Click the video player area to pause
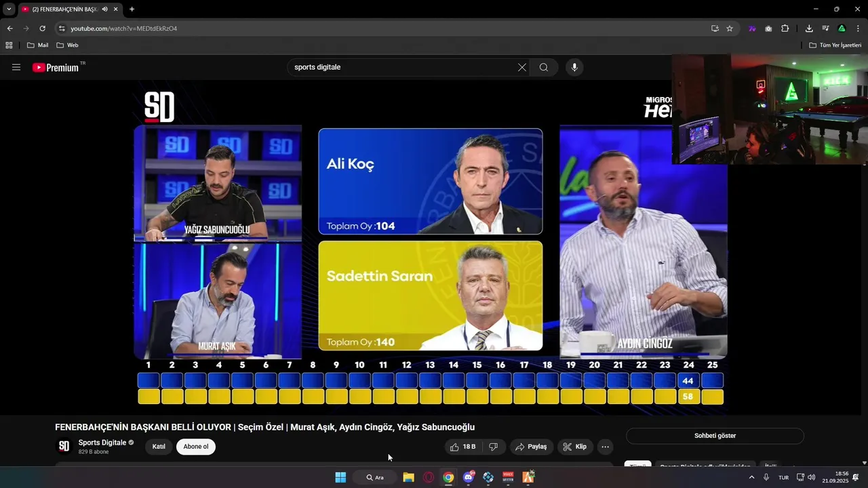The width and height of the screenshot is (868, 488). pos(431,247)
